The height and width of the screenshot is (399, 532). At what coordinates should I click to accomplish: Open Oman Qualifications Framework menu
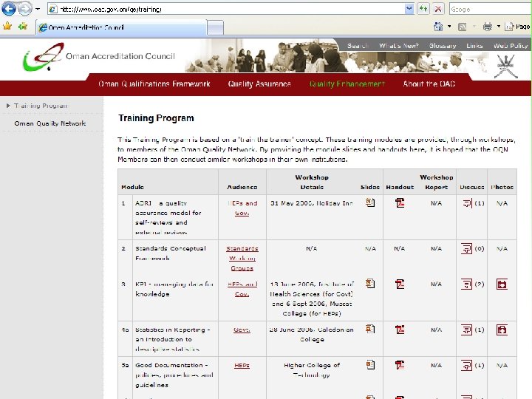point(154,83)
